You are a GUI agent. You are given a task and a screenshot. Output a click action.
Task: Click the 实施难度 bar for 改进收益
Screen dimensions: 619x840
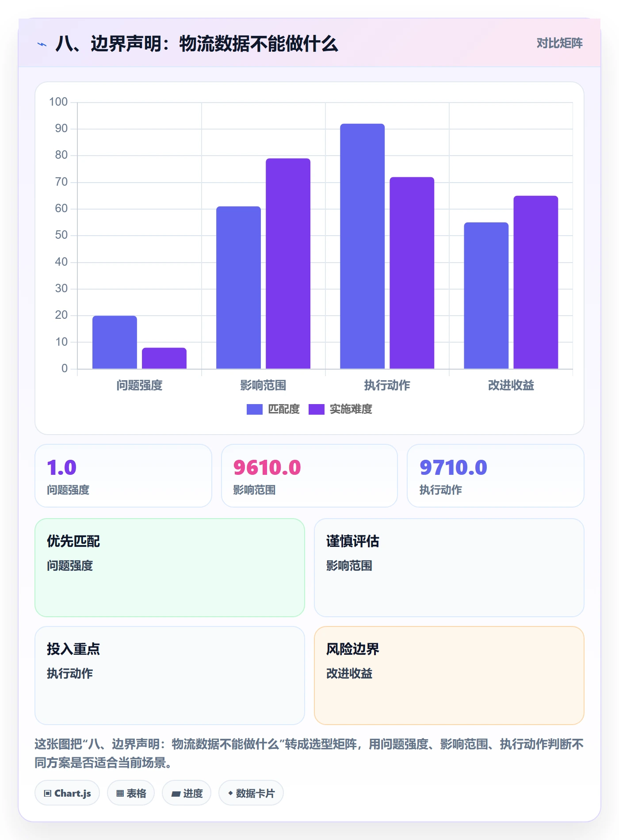[535, 282]
